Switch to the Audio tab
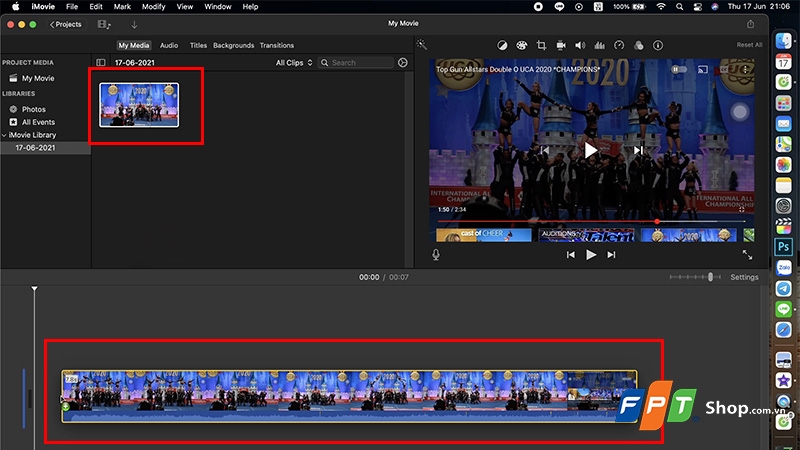 [x=169, y=45]
